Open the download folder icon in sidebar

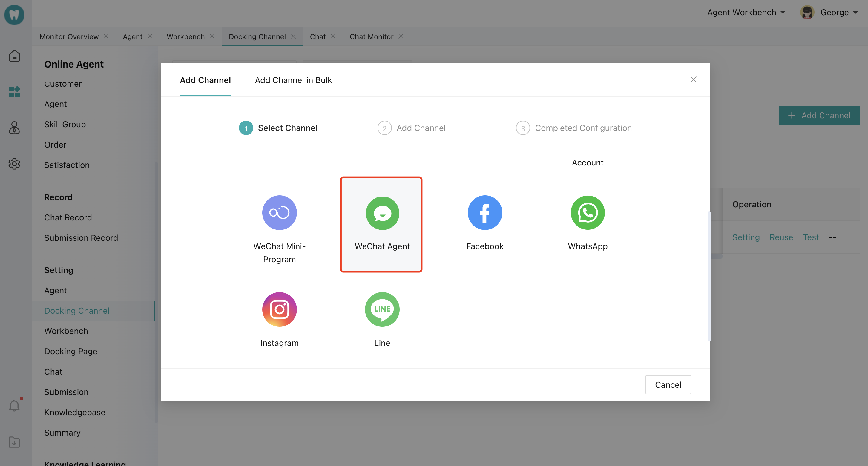(14, 442)
